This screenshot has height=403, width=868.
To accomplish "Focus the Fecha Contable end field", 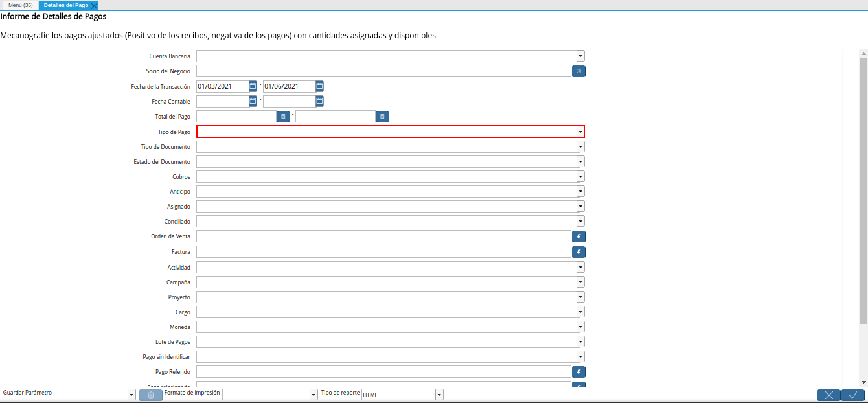I will (x=289, y=101).
